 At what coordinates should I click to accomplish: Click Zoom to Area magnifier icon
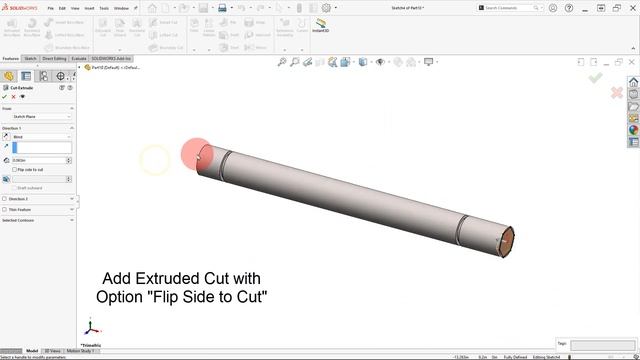tap(295, 62)
